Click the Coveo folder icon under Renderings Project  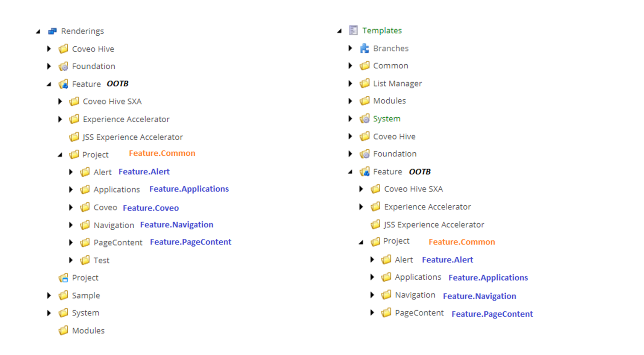[x=85, y=207]
